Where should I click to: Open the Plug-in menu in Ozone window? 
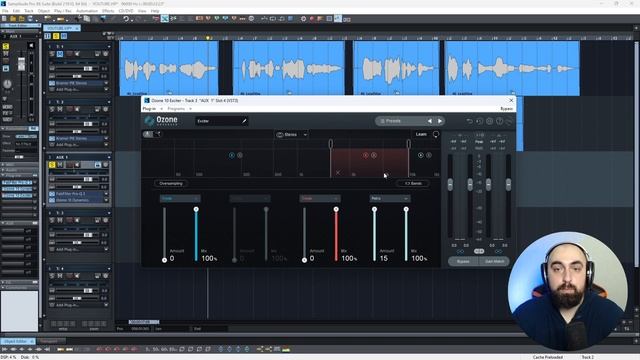pyautogui.click(x=149, y=109)
